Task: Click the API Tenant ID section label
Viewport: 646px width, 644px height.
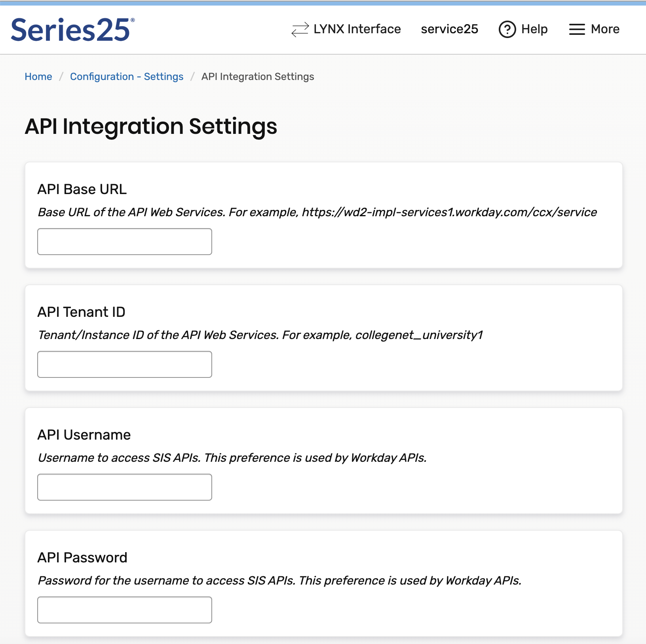Action: [81, 312]
